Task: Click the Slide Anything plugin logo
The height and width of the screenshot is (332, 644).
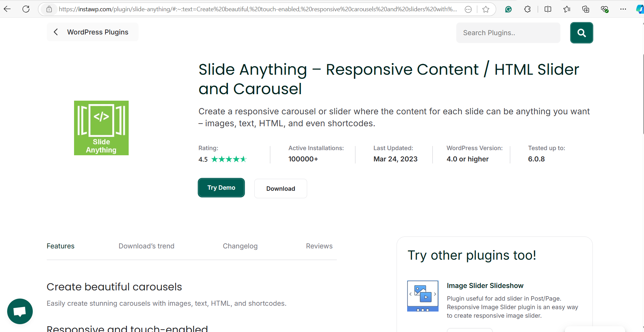Action: click(101, 128)
